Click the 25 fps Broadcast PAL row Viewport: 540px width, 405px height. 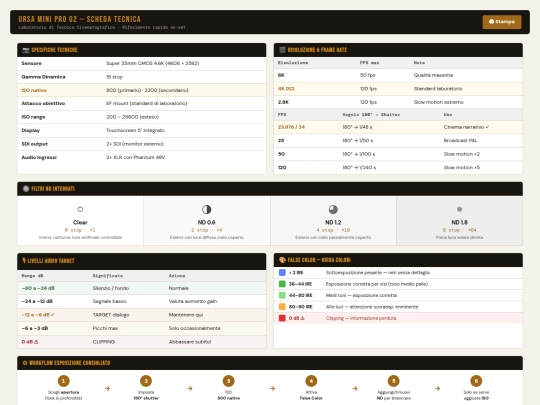click(x=398, y=141)
